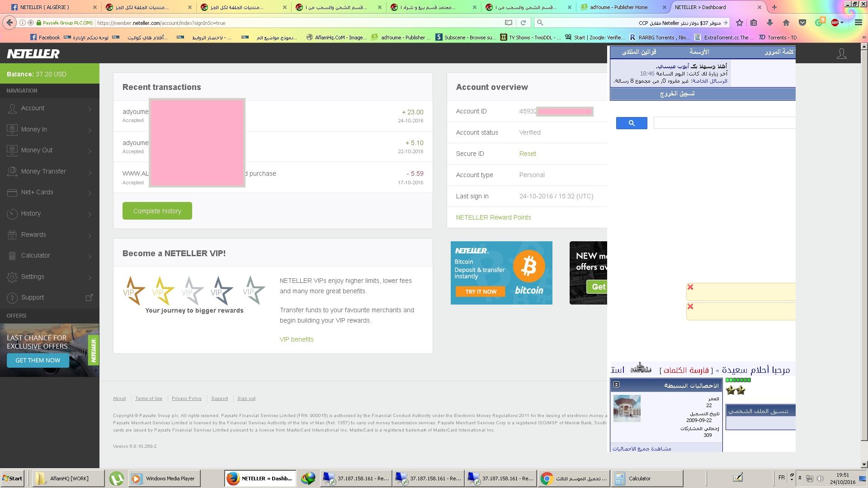Click the Support question-mark icon

pos(12,298)
